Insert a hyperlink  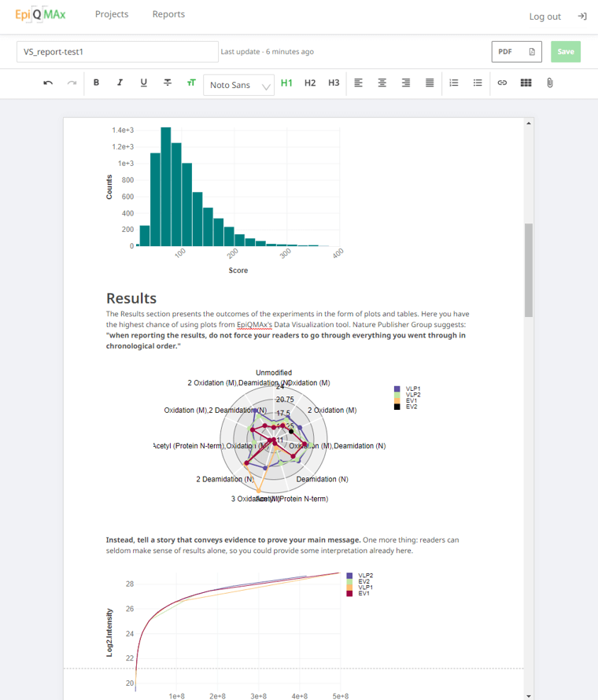[x=502, y=83]
